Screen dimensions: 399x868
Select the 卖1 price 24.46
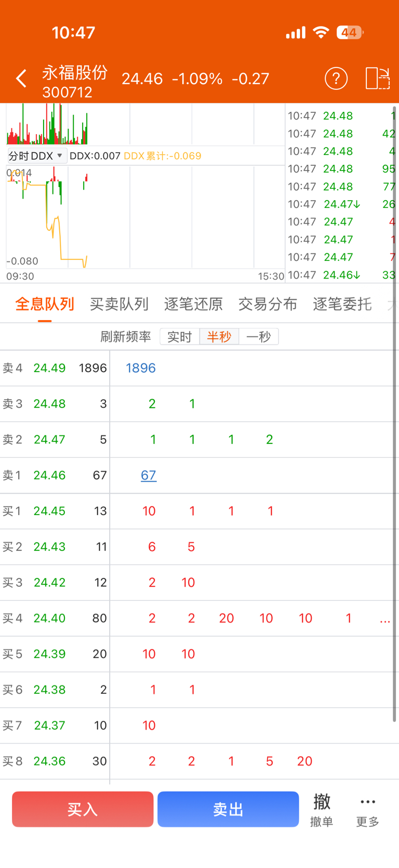point(49,475)
